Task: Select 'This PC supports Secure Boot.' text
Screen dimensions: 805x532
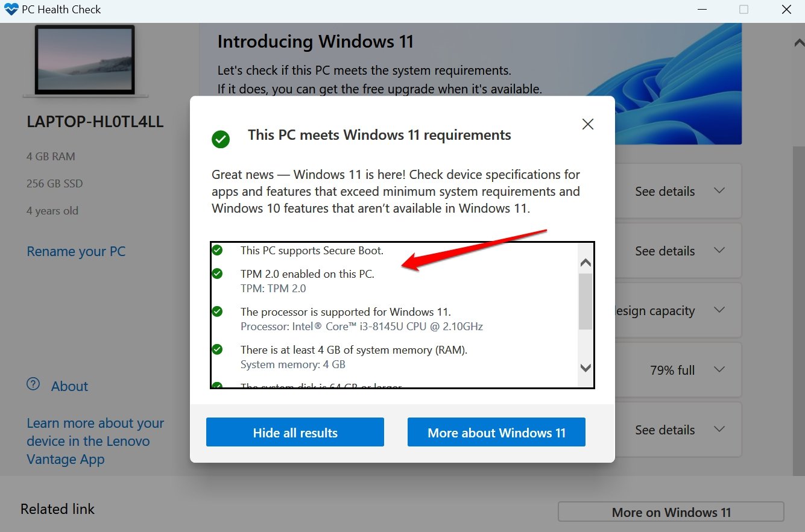Action: (312, 250)
